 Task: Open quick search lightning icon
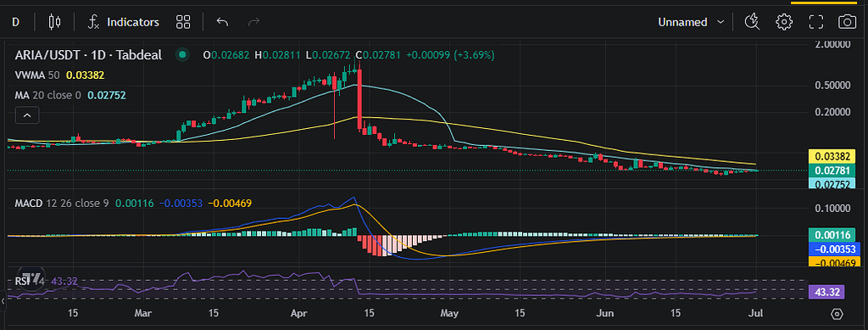[x=752, y=22]
